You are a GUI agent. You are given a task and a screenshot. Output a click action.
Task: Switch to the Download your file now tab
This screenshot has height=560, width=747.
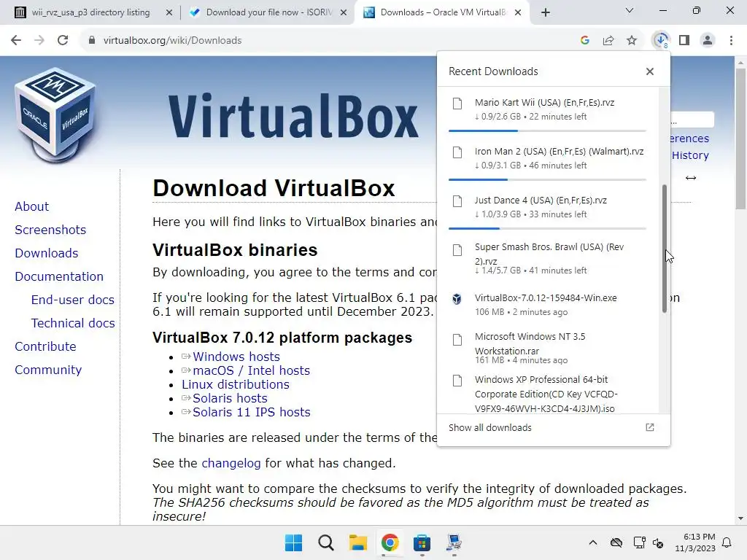268,12
